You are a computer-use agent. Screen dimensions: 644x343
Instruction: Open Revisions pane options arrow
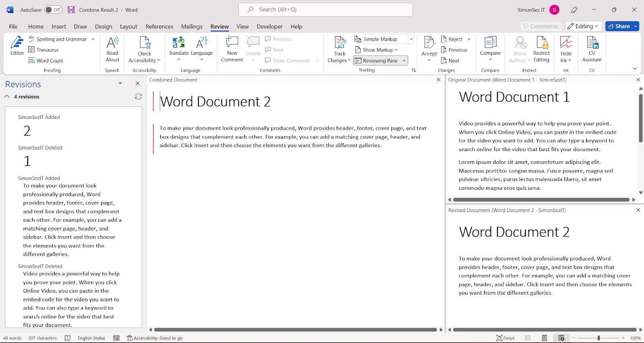(120, 83)
